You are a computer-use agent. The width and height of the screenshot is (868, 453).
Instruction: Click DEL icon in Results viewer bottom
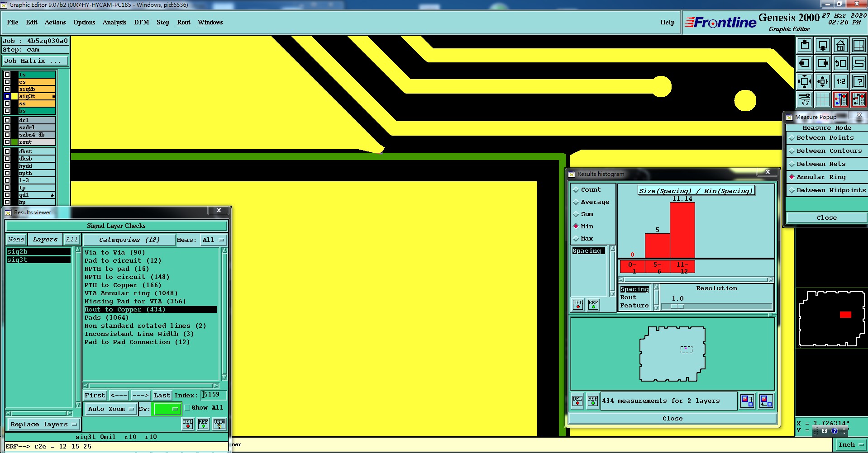tap(188, 424)
